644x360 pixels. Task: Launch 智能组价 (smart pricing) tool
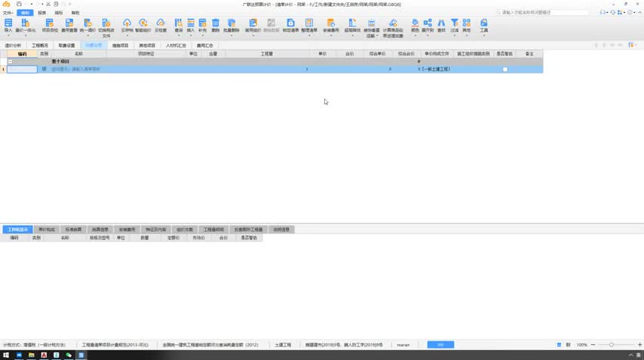(143, 26)
